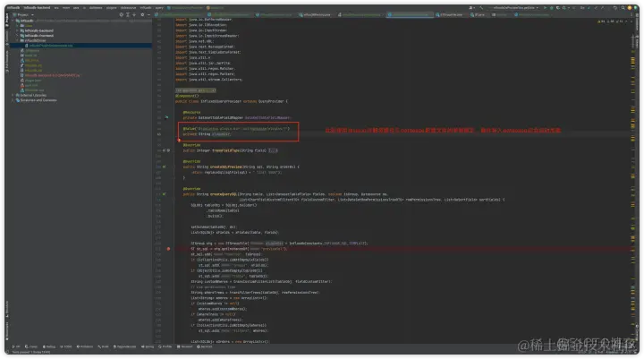Click override gutter icon next to createSQLPreview
Viewport: 644px width, 359px height.
[x=164, y=167]
